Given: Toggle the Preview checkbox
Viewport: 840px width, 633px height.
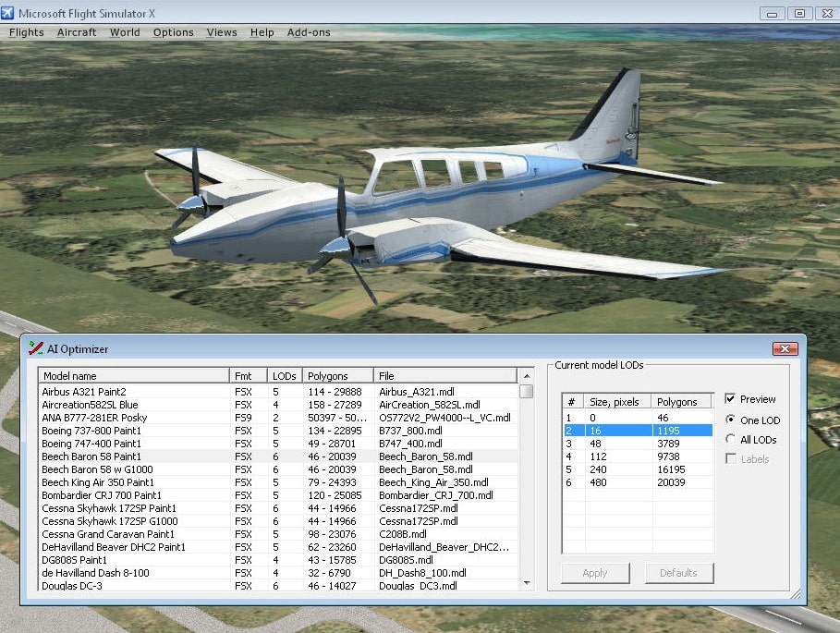Looking at the screenshot, I should 731,399.
